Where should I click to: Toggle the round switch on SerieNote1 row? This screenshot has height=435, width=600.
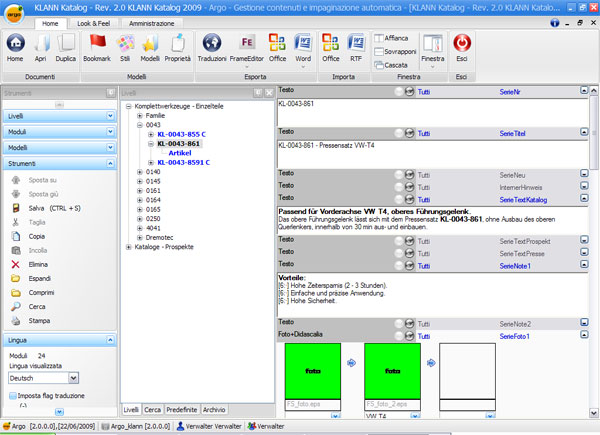point(409,266)
